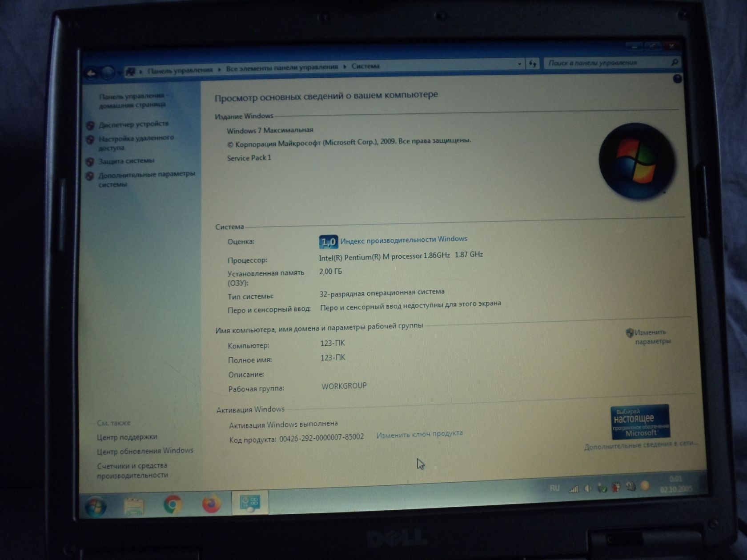
Task: Open Дополнительные параметры системы link
Action: point(147,179)
